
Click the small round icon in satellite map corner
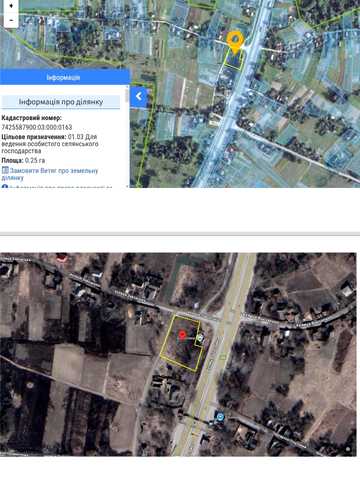[348, 449]
